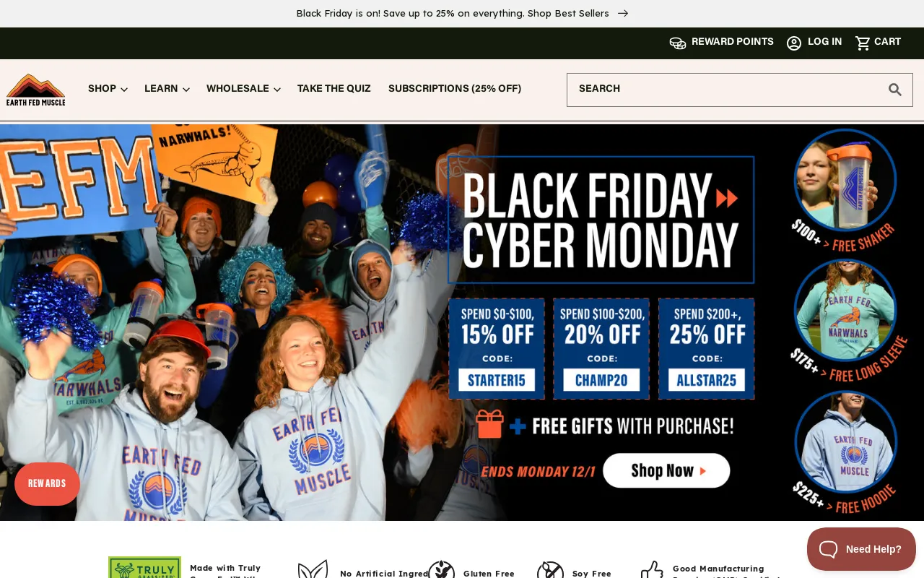Click the Earth Fed Muscle logo
924x578 pixels.
[36, 90]
